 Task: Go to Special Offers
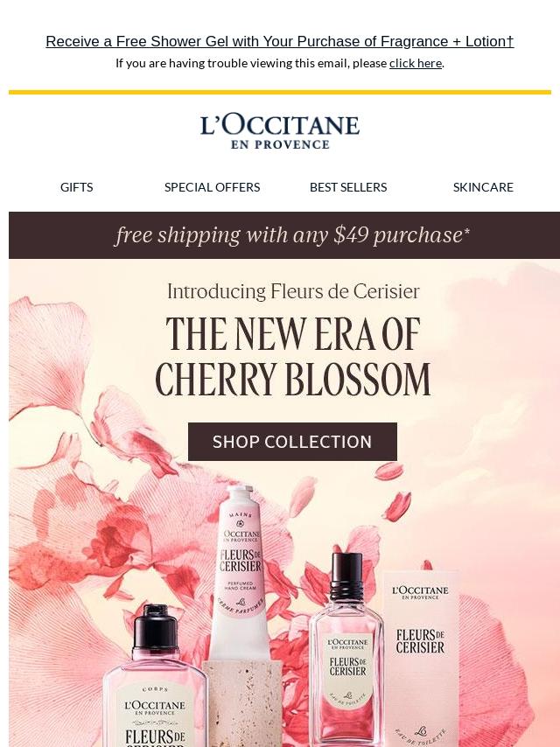(212, 187)
